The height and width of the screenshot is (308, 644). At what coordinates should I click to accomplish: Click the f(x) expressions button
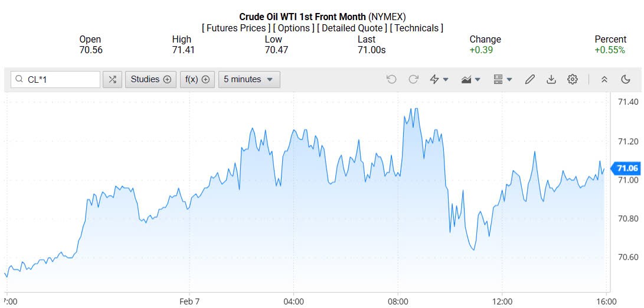coord(197,79)
